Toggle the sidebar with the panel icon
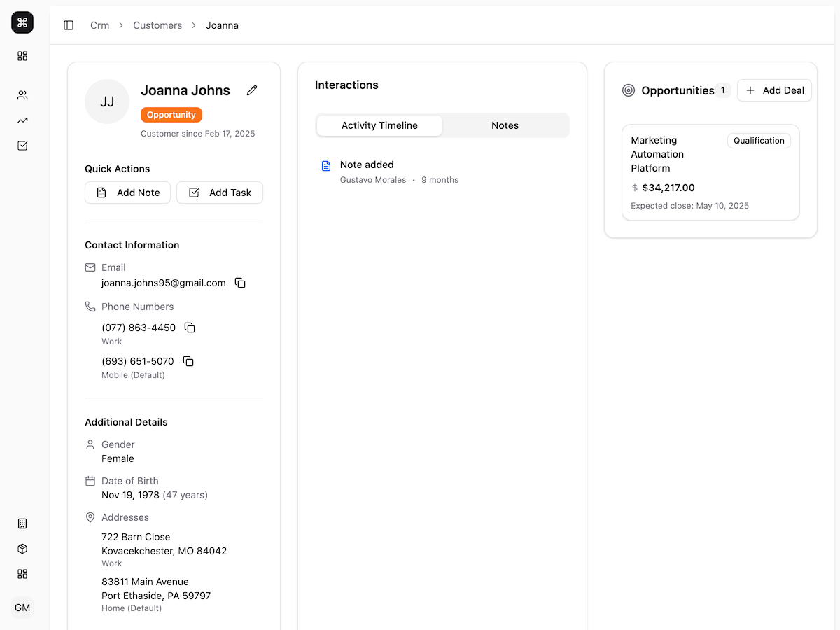 point(69,24)
